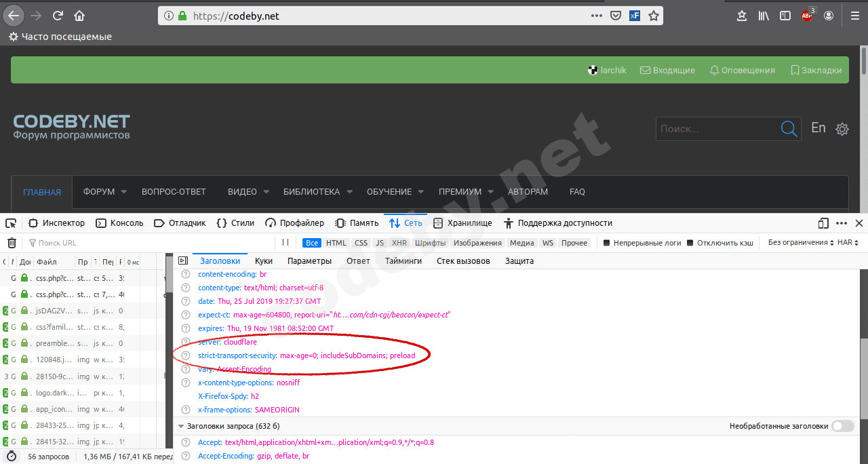This screenshot has height=464, width=868.
Task: Collapse the request headers section
Action: click(181, 426)
